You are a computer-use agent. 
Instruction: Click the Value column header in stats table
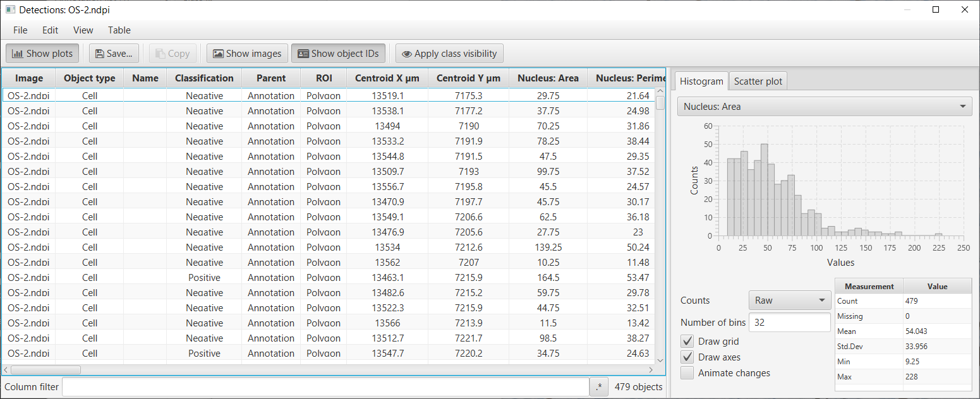(x=937, y=286)
